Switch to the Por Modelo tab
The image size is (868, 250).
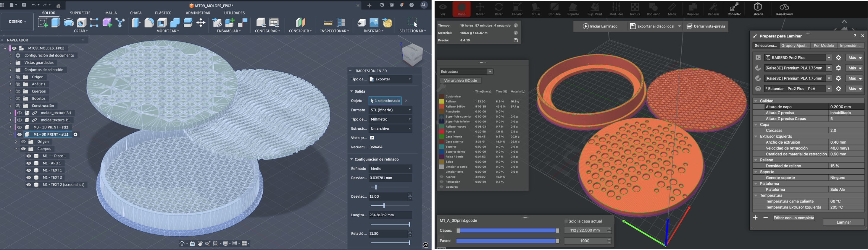pyautogui.click(x=824, y=46)
